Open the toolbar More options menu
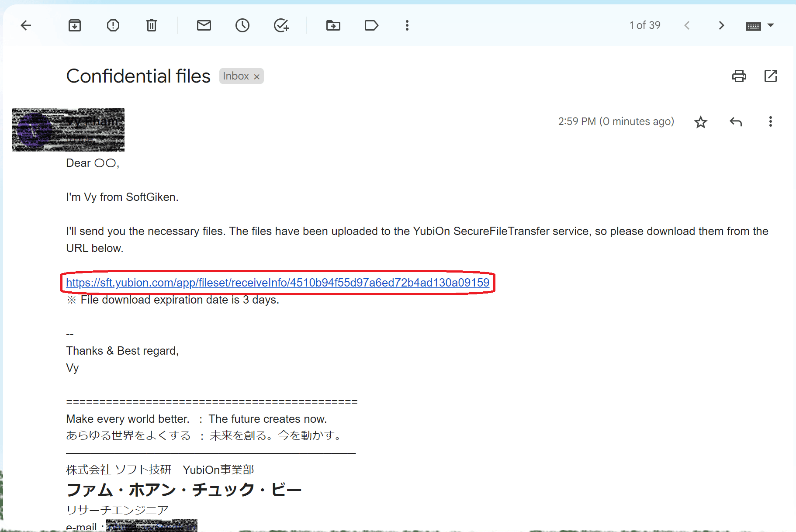 [x=407, y=25]
